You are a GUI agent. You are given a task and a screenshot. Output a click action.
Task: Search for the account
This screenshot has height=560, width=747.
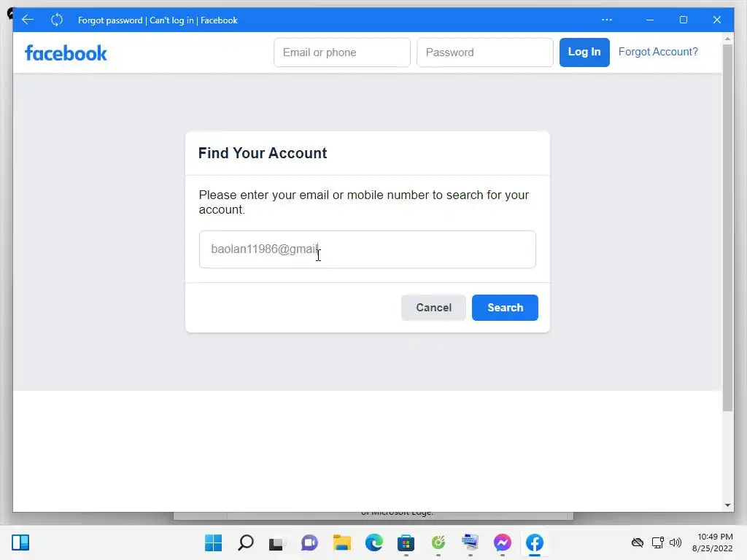click(505, 308)
